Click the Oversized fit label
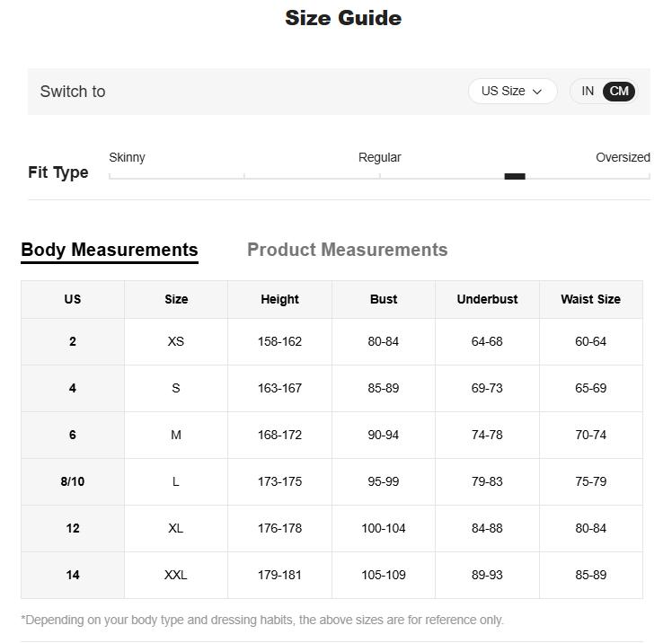The height and width of the screenshot is (643, 672). coord(623,157)
